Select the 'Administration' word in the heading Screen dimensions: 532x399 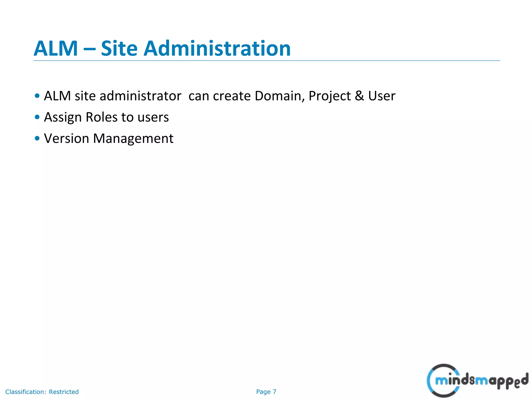217,49
